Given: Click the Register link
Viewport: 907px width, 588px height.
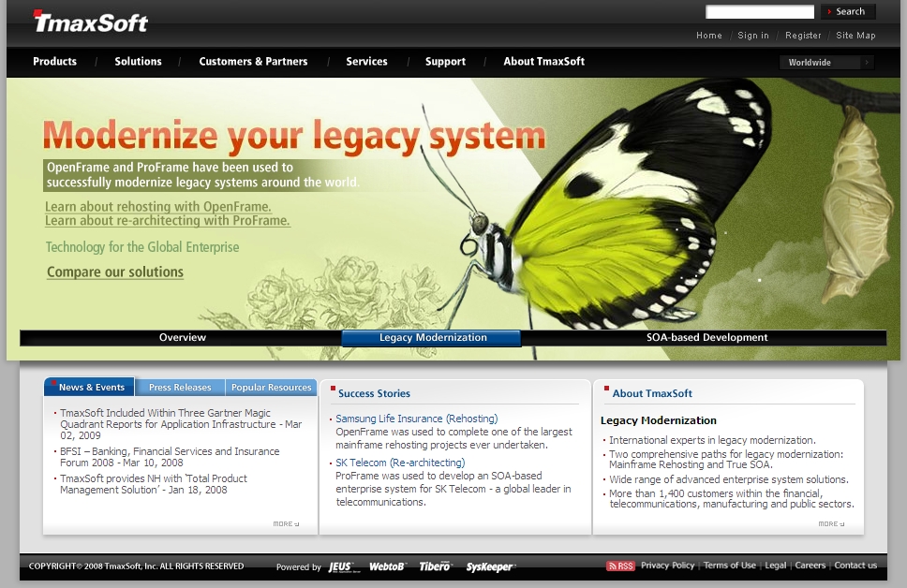Looking at the screenshot, I should (803, 36).
